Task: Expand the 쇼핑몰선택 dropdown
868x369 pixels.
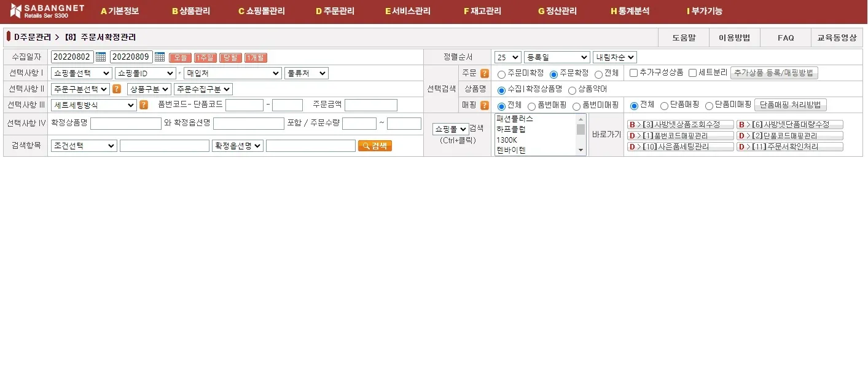Action: pyautogui.click(x=81, y=73)
